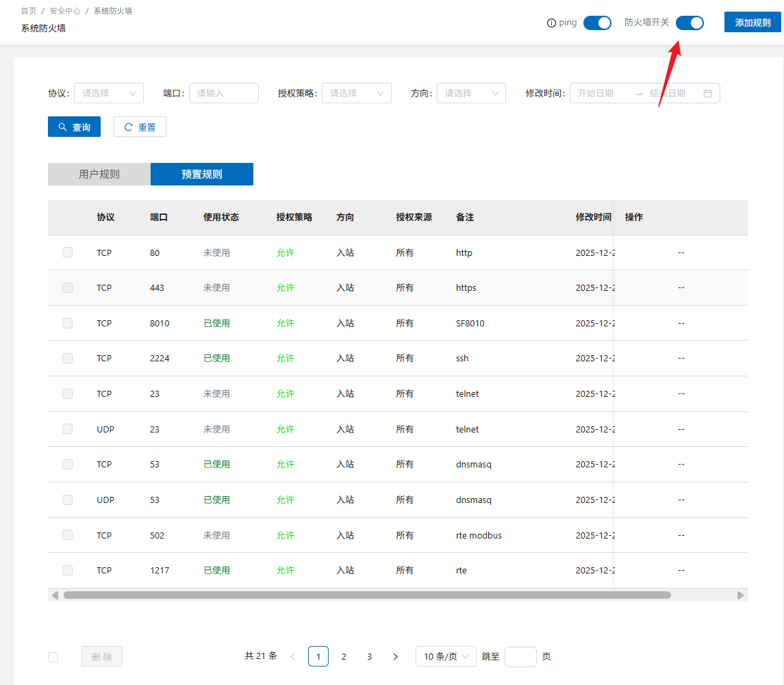
Task: Click the previous page arrow
Action: 293,657
